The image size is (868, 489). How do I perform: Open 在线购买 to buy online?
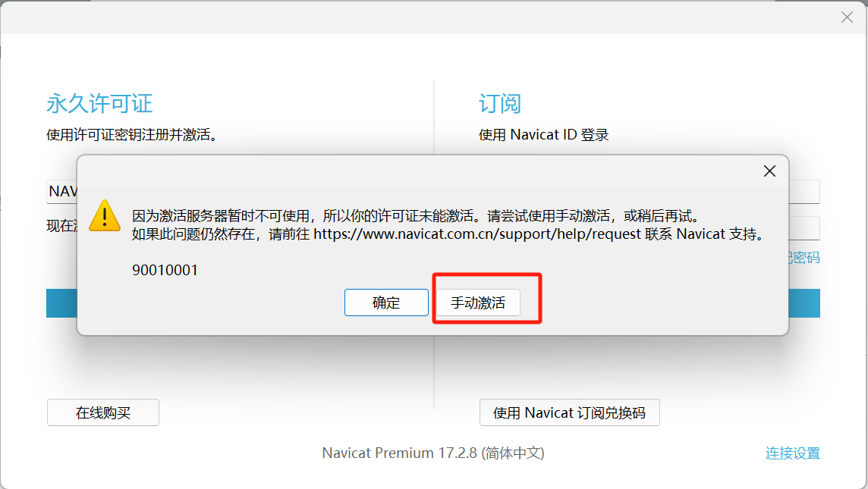coord(103,412)
